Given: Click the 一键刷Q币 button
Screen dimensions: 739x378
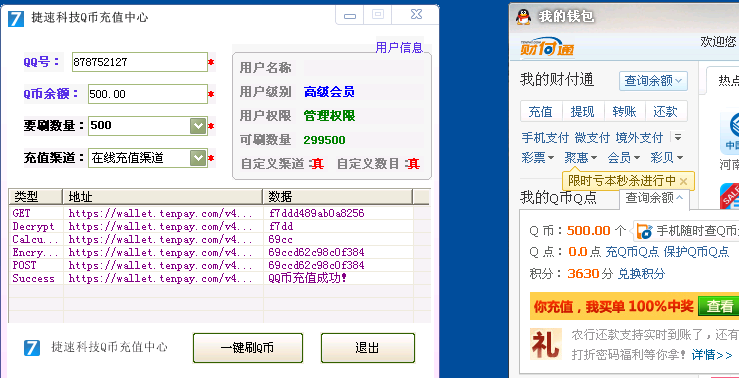Looking at the screenshot, I should coord(248,348).
